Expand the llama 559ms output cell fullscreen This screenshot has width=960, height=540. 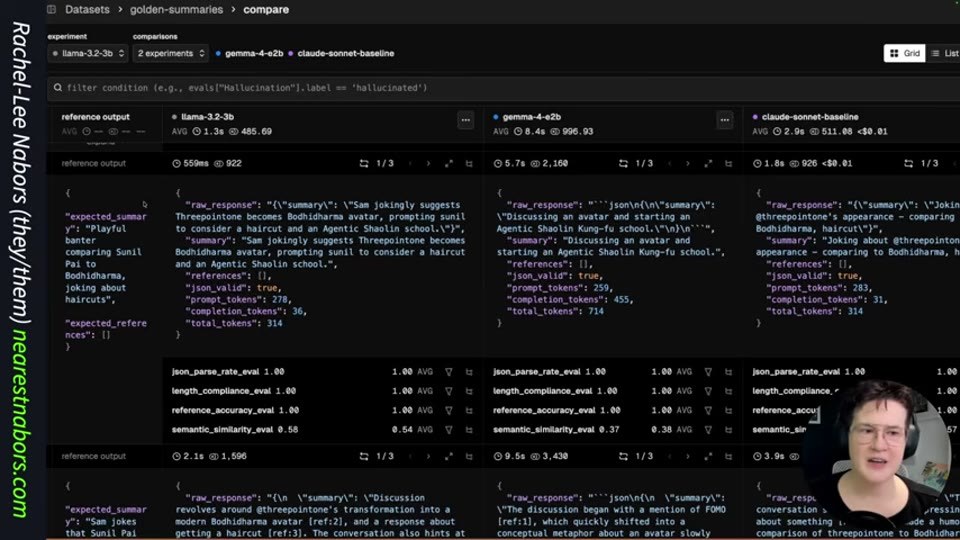pyautogui.click(x=449, y=163)
